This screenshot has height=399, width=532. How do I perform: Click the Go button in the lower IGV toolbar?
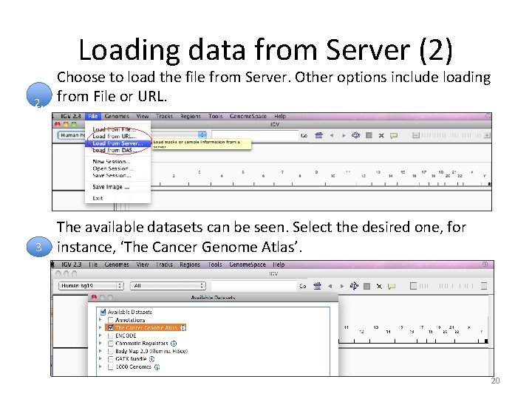303,287
